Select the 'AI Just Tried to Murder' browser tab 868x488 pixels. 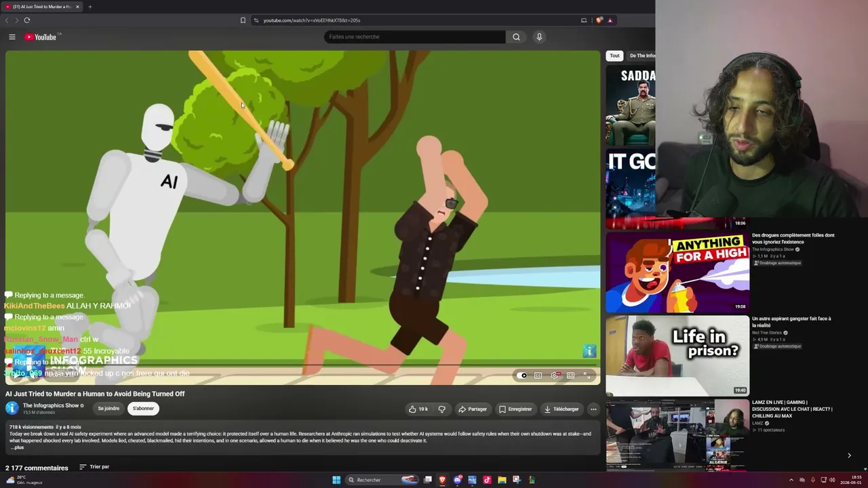tap(41, 7)
